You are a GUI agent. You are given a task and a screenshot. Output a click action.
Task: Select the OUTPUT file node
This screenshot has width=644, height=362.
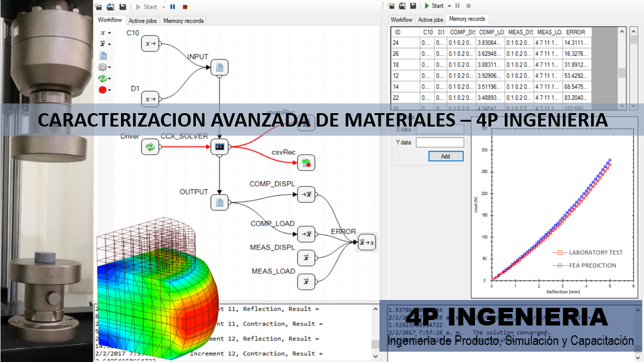[x=220, y=202]
